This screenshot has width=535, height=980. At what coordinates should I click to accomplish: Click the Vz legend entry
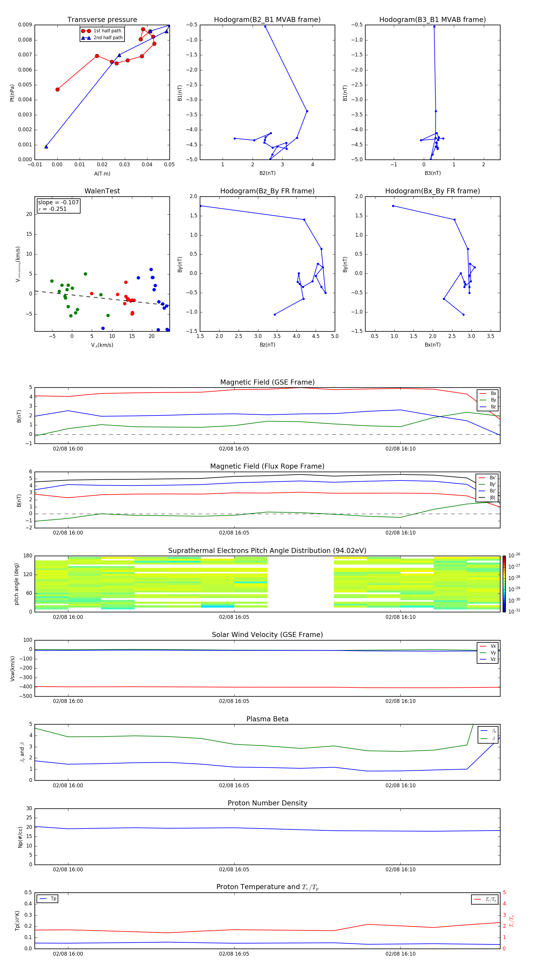click(488, 659)
